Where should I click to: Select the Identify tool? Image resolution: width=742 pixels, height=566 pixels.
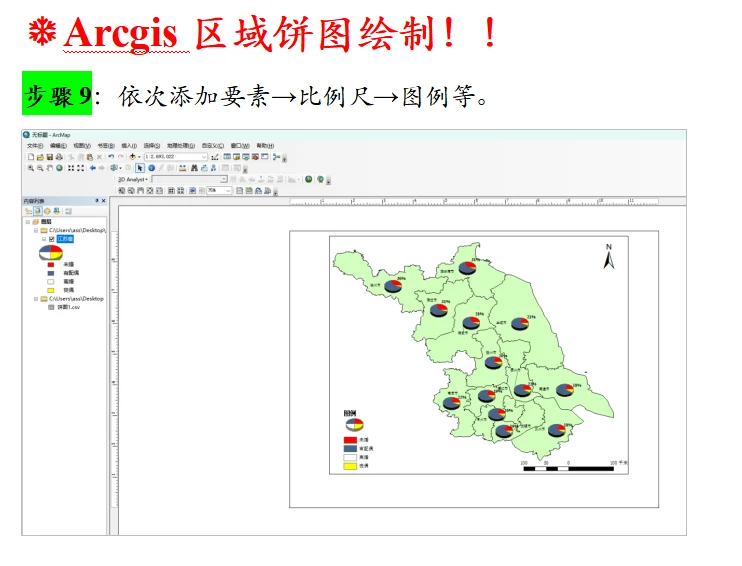(151, 168)
